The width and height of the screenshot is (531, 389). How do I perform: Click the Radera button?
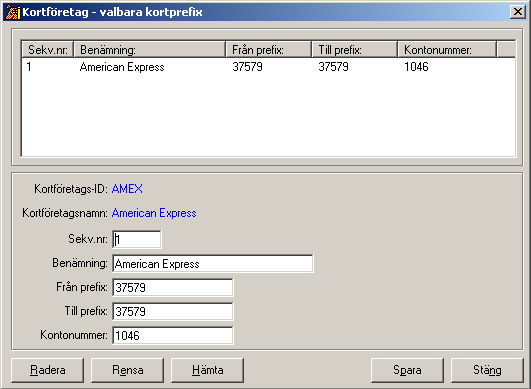tap(47, 370)
